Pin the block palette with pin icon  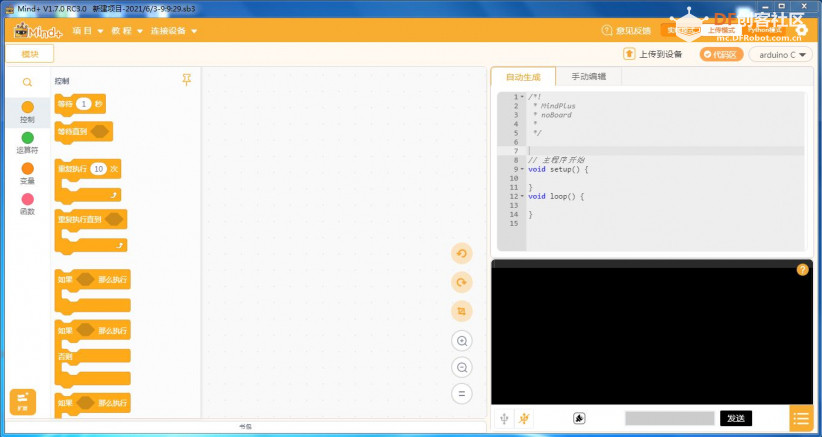pyautogui.click(x=187, y=80)
